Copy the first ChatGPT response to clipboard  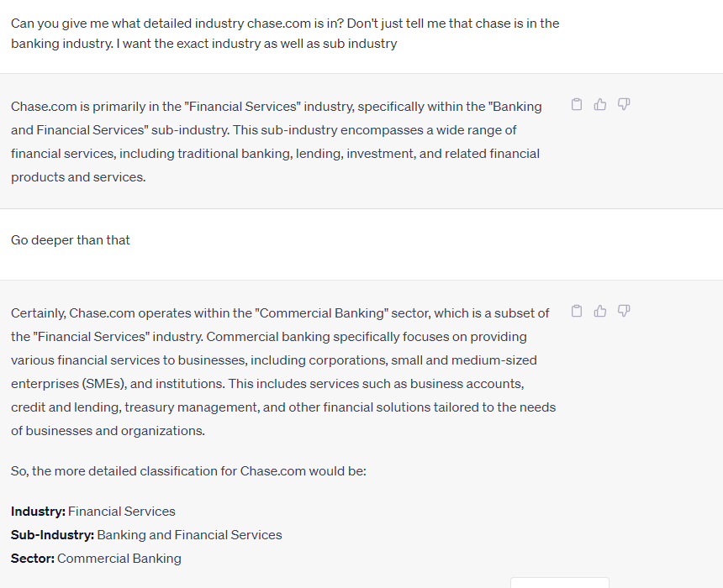tap(577, 105)
